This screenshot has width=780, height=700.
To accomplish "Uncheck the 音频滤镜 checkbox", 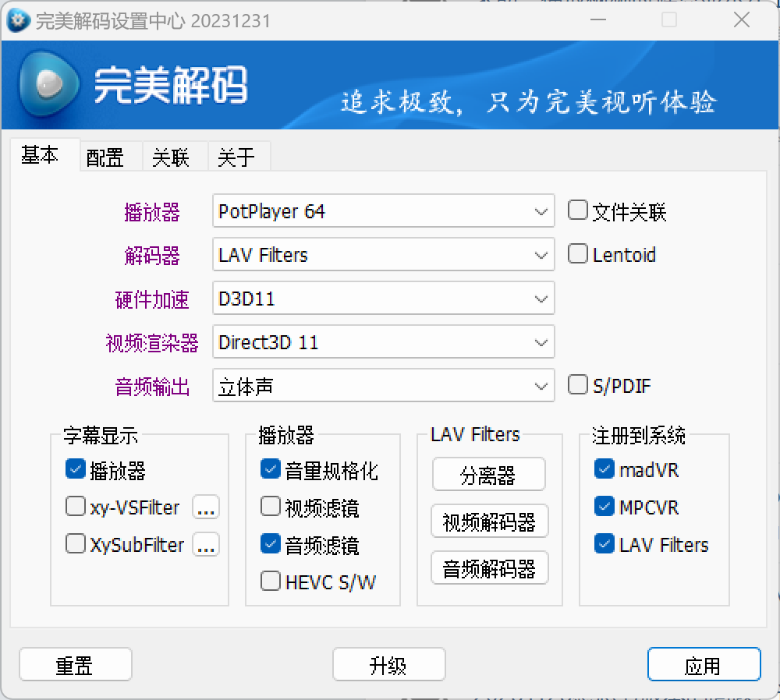I will [x=270, y=544].
